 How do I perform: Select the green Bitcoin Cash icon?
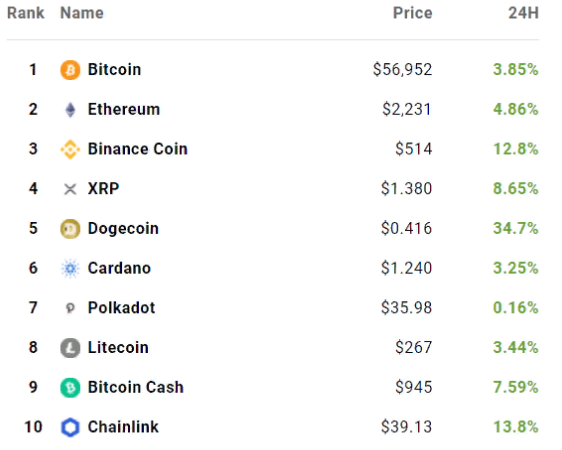[70, 388]
